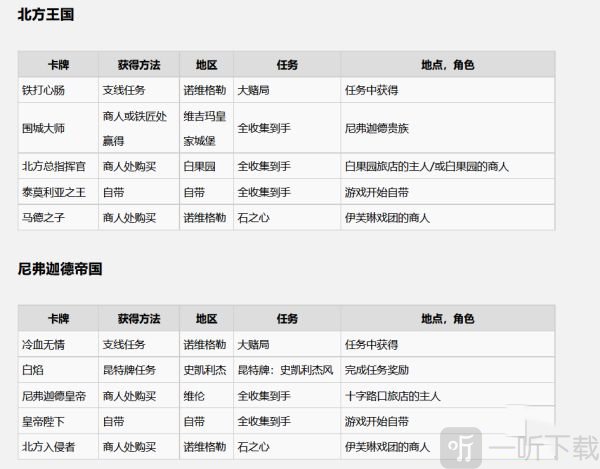
Task: Click '大赌局' in the 铁打心肠 row
Action: (x=253, y=90)
